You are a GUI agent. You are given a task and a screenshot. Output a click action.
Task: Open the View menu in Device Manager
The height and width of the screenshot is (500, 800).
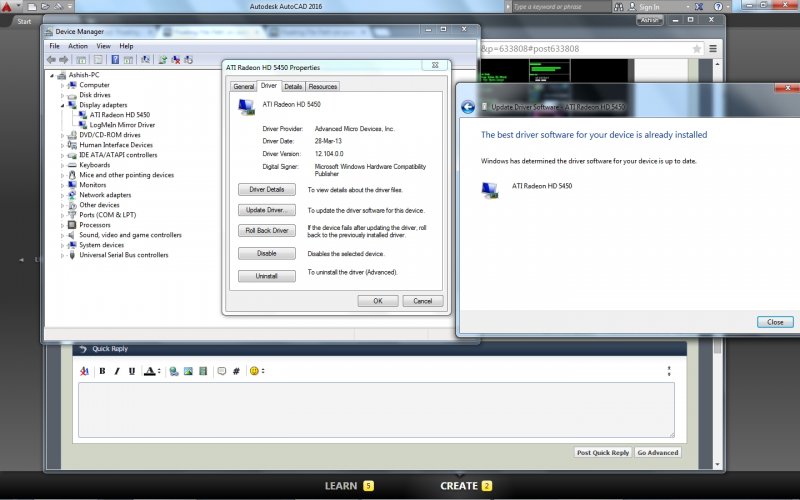click(104, 46)
